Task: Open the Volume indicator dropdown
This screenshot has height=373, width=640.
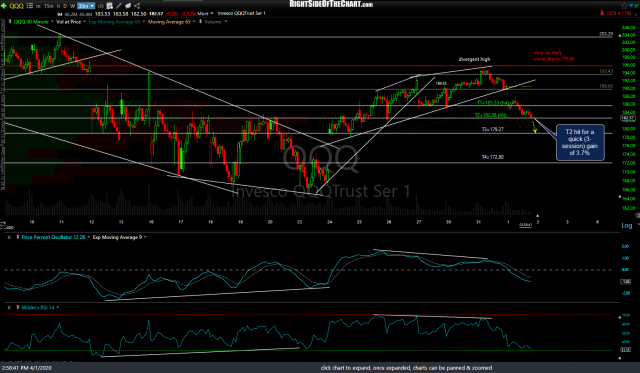Action: (226, 22)
